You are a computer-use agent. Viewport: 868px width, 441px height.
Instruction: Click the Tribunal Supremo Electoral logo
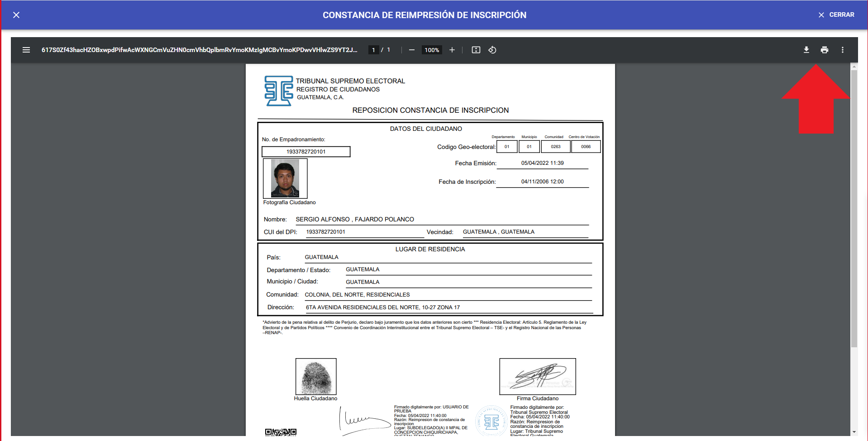(279, 91)
